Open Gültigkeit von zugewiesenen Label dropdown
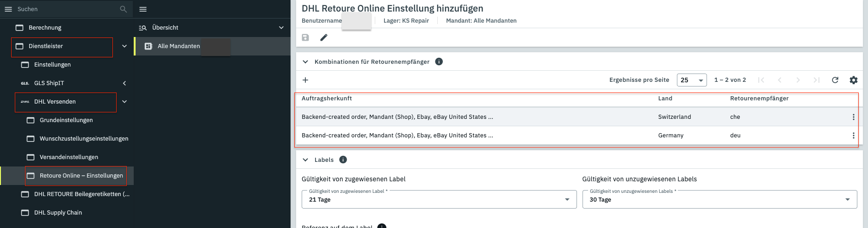The width and height of the screenshot is (868, 228). point(439,199)
